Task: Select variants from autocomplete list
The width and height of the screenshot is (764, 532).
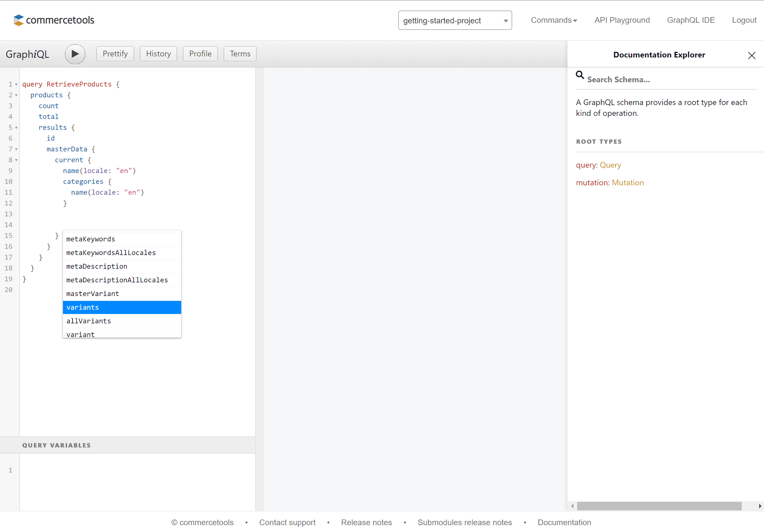Action: click(122, 307)
